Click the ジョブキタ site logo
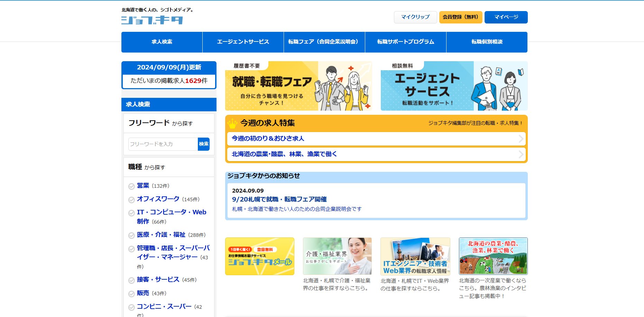Image resolution: width=644 pixels, height=317 pixels. pos(152,20)
